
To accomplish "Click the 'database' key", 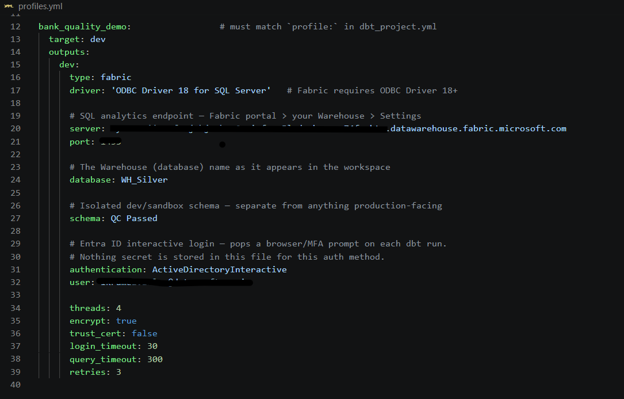I will click(x=90, y=180).
